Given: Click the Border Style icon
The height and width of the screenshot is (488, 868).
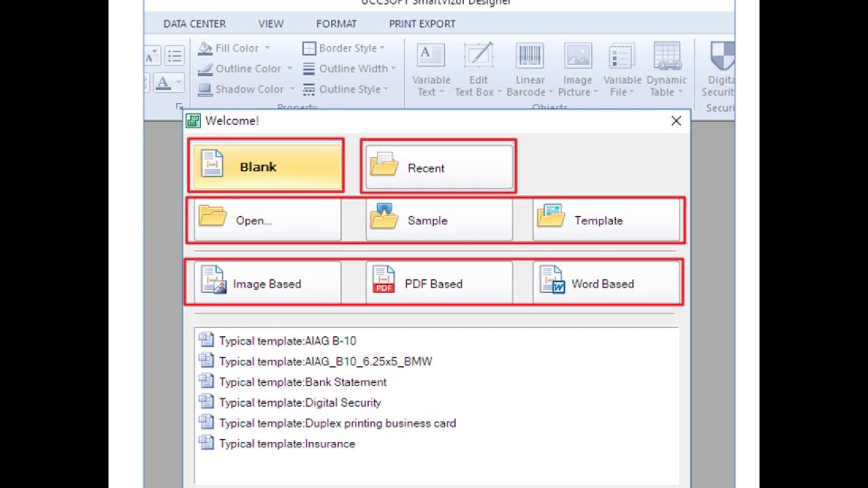Looking at the screenshot, I should coord(309,48).
